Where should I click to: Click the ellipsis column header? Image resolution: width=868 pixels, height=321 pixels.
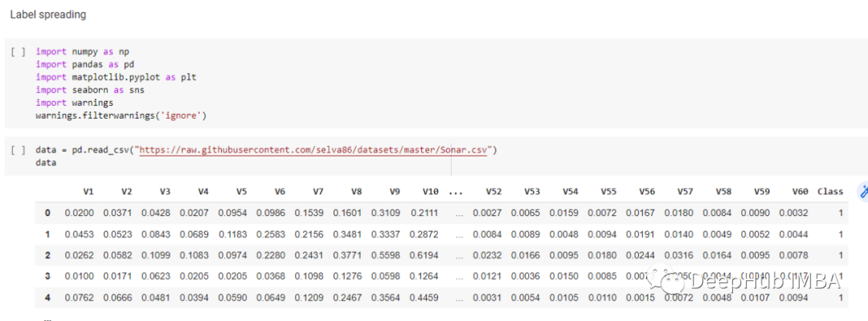pos(457,192)
